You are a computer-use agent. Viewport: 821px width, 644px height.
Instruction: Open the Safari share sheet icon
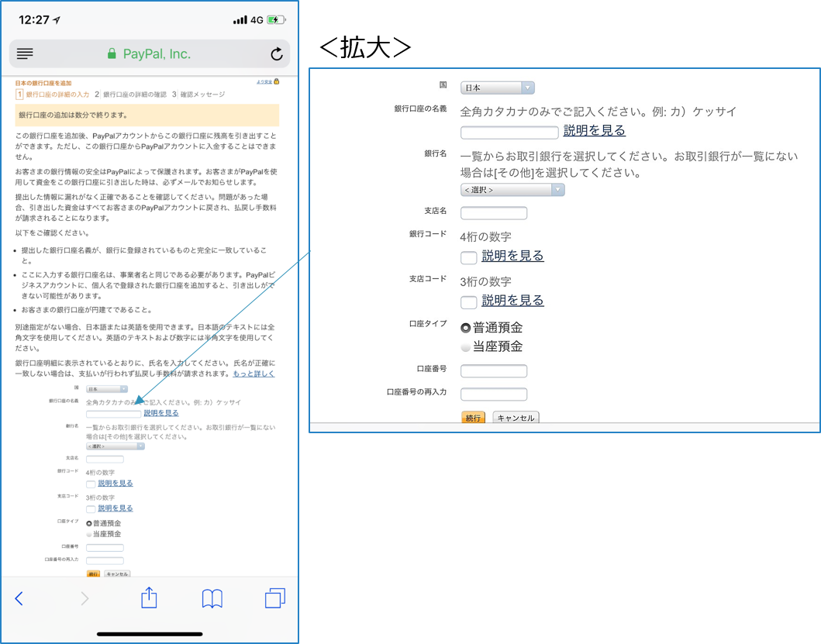149,598
